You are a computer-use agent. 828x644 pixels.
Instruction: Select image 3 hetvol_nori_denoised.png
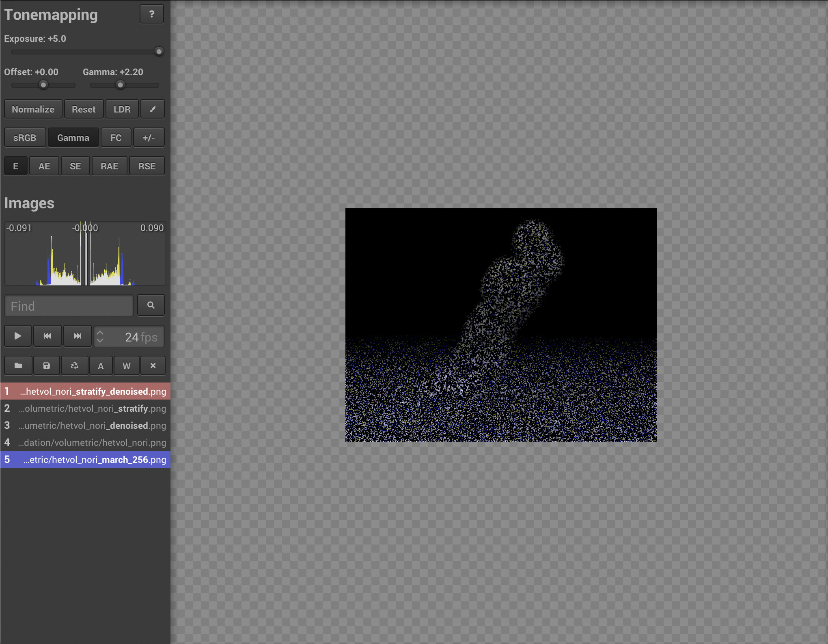tap(85, 425)
